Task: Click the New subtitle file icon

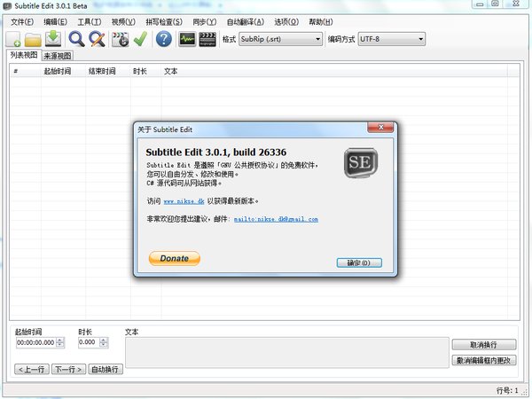Action: (x=13, y=39)
